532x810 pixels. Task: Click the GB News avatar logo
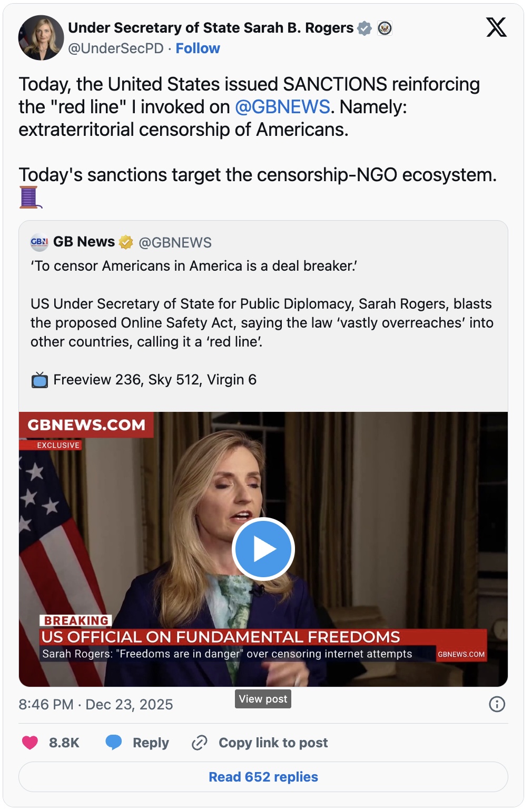(40, 242)
